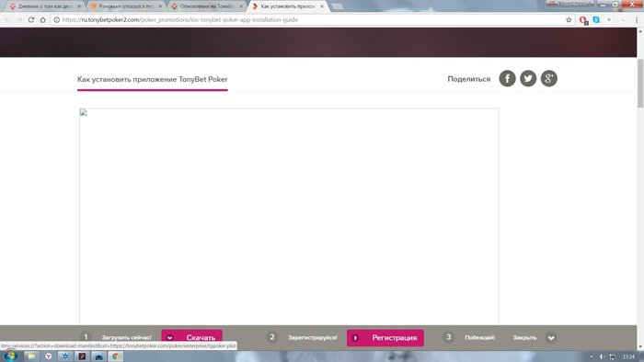
Task: Click the URL address bar
Action: point(312,19)
